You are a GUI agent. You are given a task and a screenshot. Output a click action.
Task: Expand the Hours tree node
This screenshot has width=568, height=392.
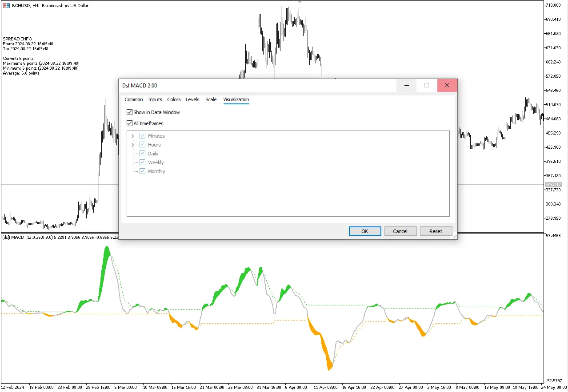click(132, 145)
